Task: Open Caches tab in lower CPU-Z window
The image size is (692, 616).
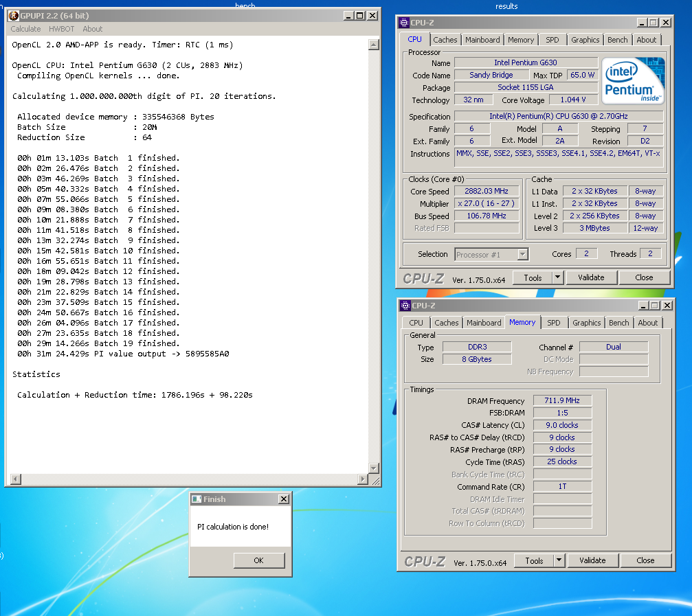Action: [446, 323]
